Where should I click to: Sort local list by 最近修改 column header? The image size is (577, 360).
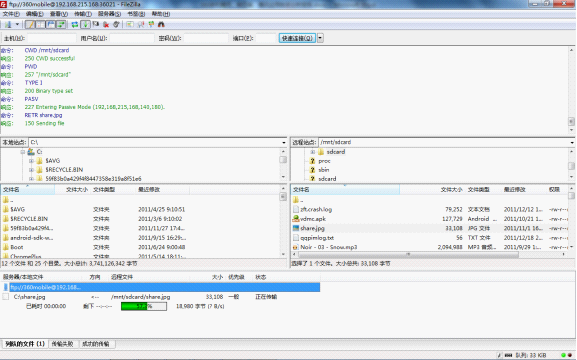[162, 190]
